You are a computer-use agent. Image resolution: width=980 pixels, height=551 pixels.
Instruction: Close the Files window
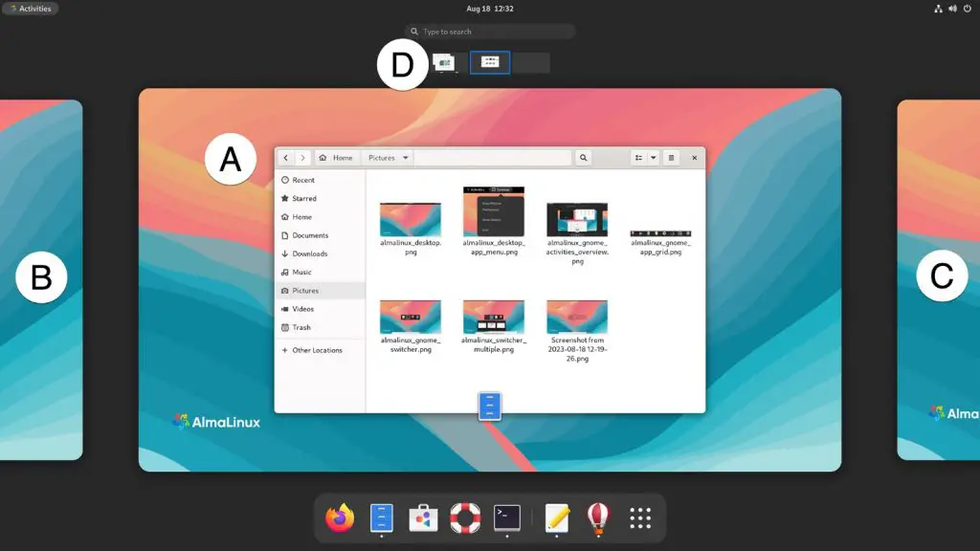click(x=695, y=158)
